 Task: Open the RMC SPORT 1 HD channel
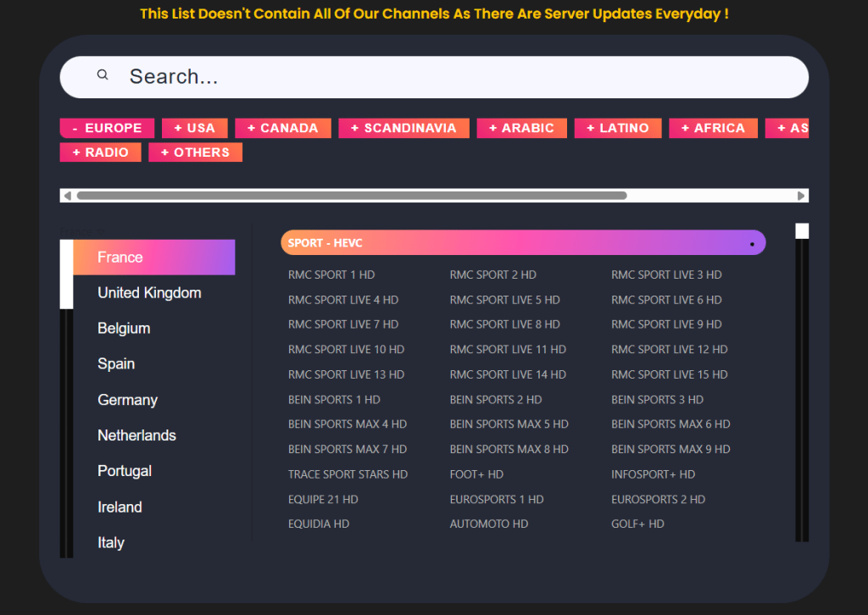click(x=330, y=274)
